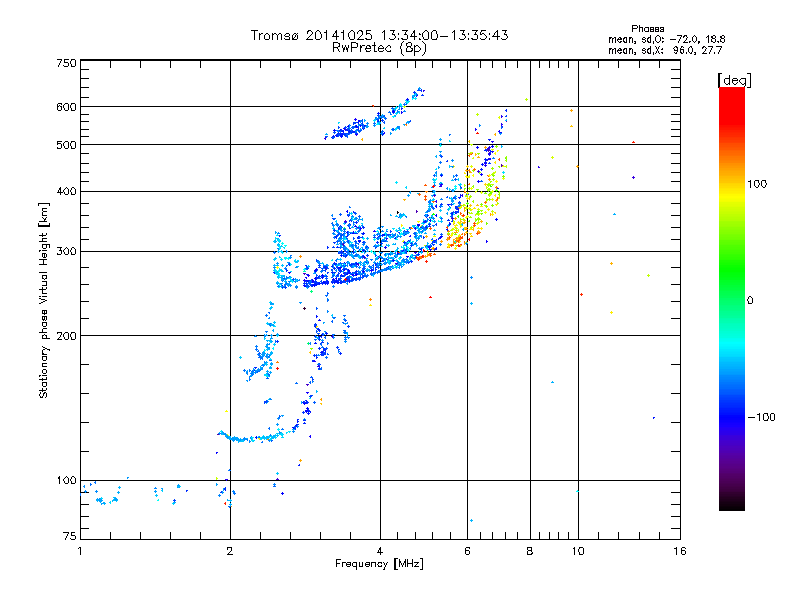Click the y-axis tick label "75"
Image resolution: width=800 pixels, height=600 pixels.
tap(70, 536)
